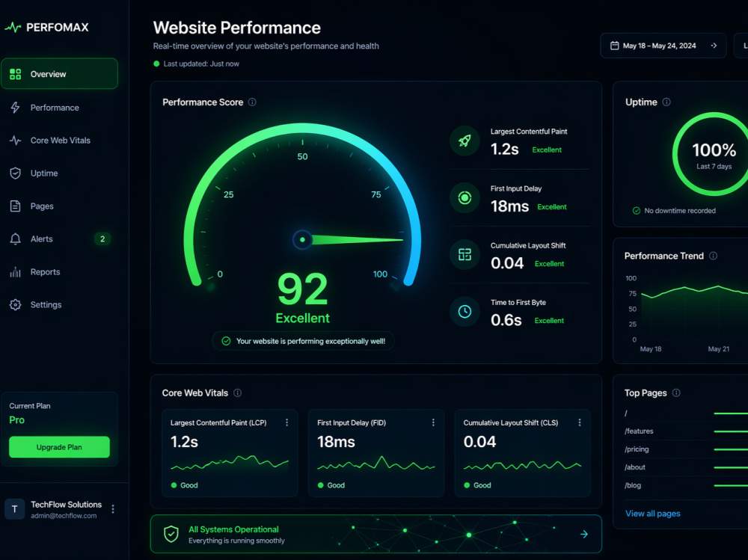Click the Settings gear icon
748x560 pixels.
(15, 305)
